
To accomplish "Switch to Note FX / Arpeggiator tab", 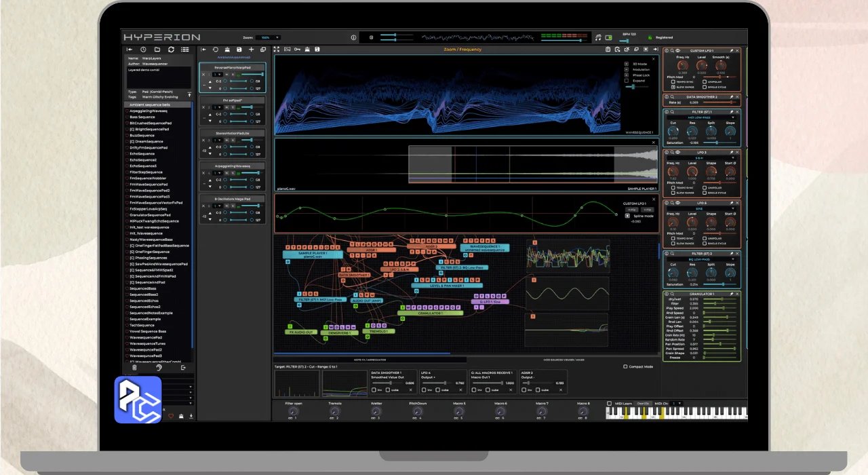I will 370,360.
